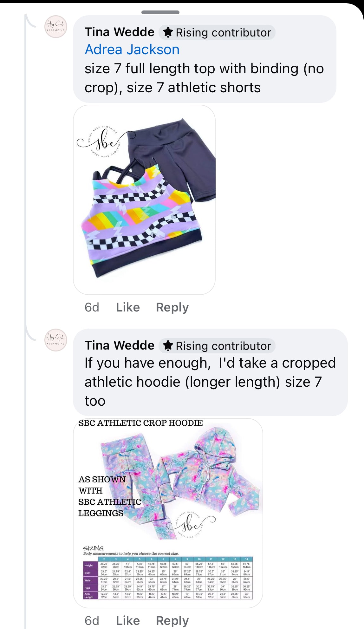Screen dimensions: 364x629
Task: Tap the 6d timestamp on first comment
Action: coord(92,307)
